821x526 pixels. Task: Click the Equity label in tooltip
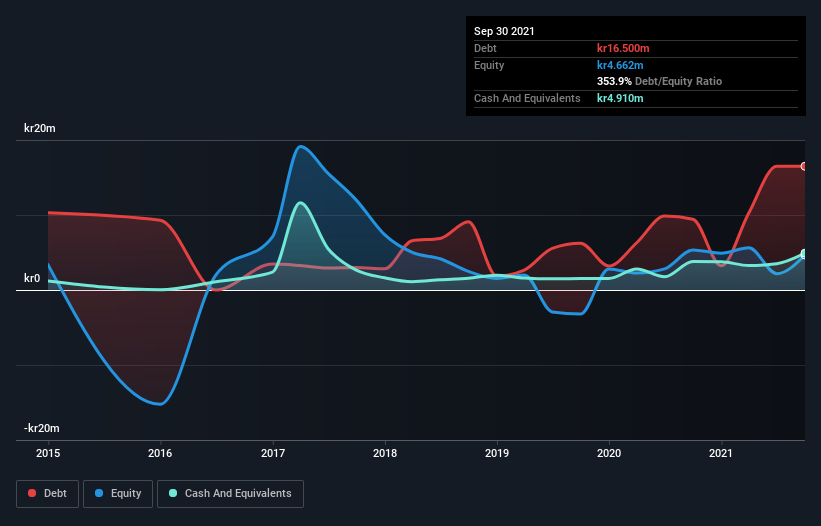489,65
